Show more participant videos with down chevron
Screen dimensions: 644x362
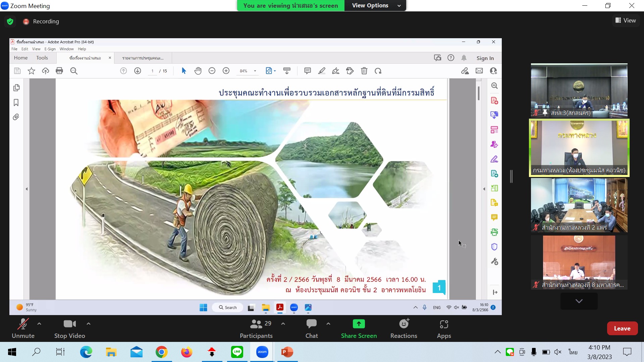(579, 301)
